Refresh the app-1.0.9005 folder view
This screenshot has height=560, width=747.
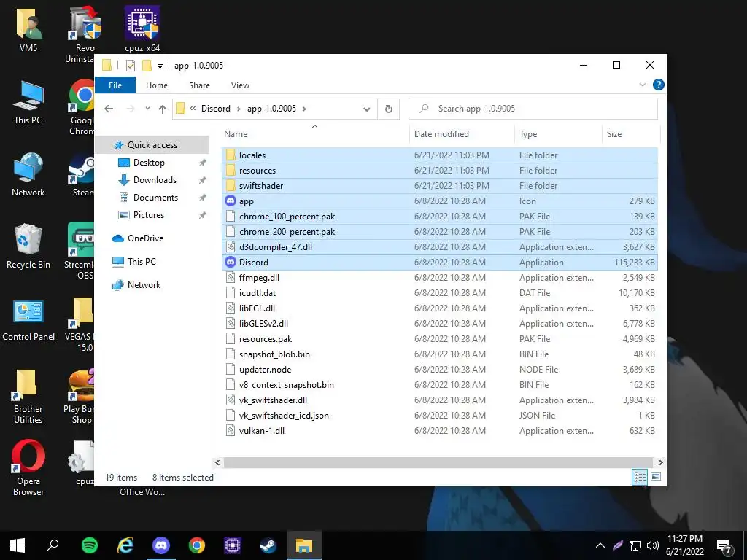389,109
